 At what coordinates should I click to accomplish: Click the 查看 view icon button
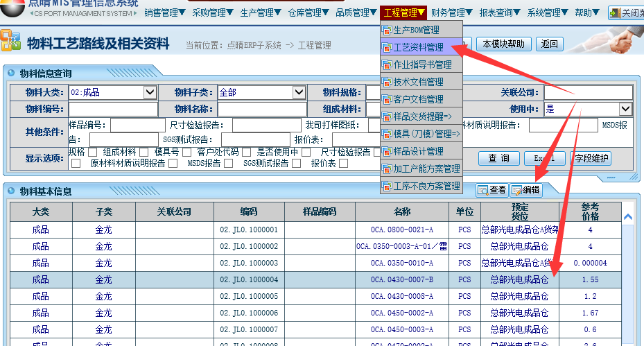click(491, 189)
